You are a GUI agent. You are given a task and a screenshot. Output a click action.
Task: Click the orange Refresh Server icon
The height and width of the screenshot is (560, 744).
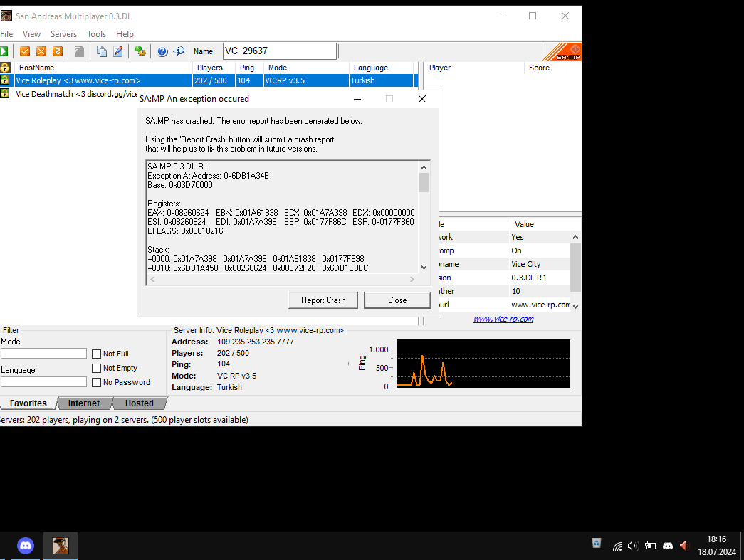coord(58,51)
